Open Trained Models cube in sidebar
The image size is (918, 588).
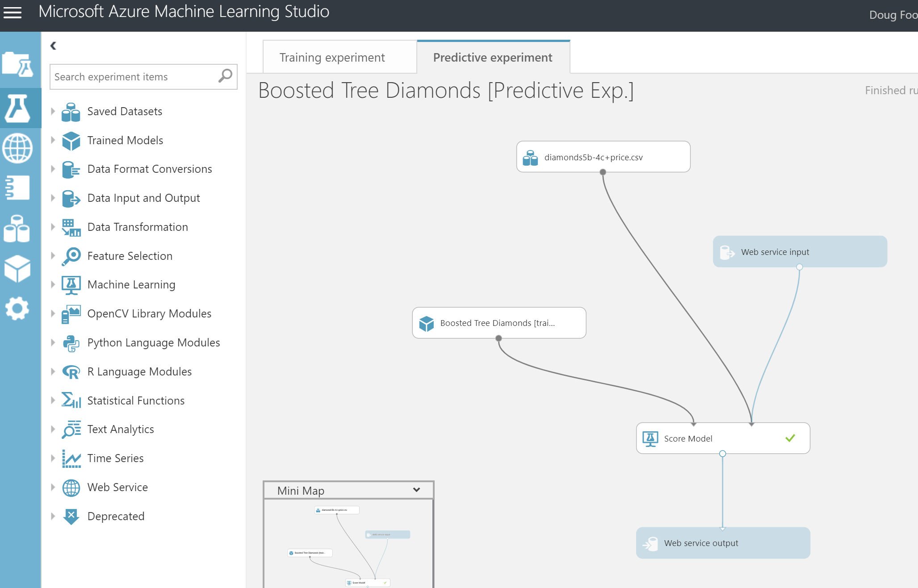tap(17, 269)
